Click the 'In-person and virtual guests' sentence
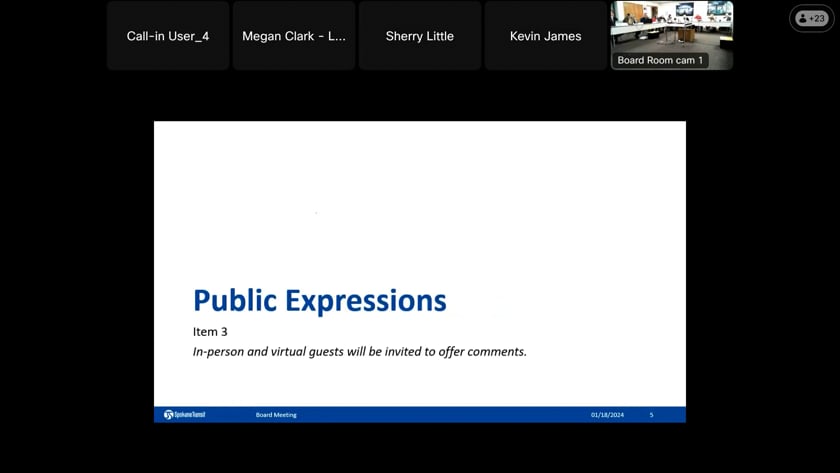The width and height of the screenshot is (840, 473). 359,351
